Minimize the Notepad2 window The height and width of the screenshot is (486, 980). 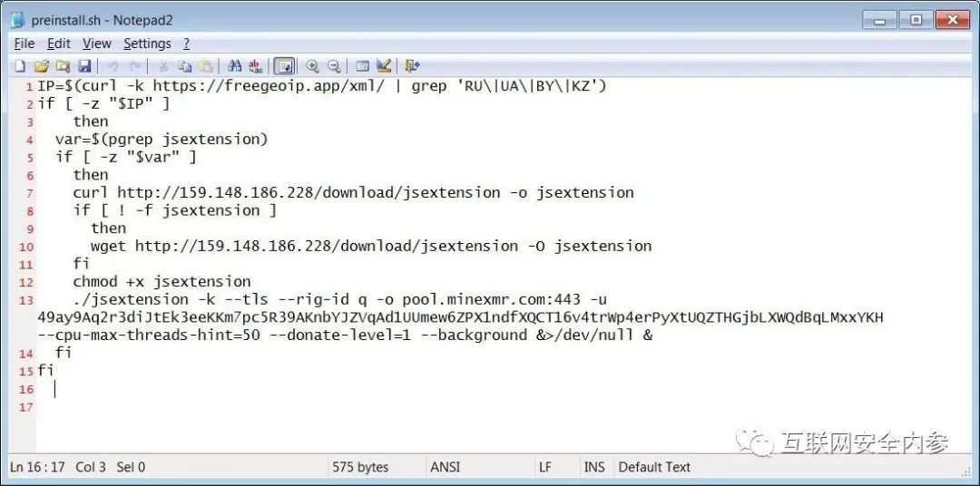pyautogui.click(x=880, y=20)
